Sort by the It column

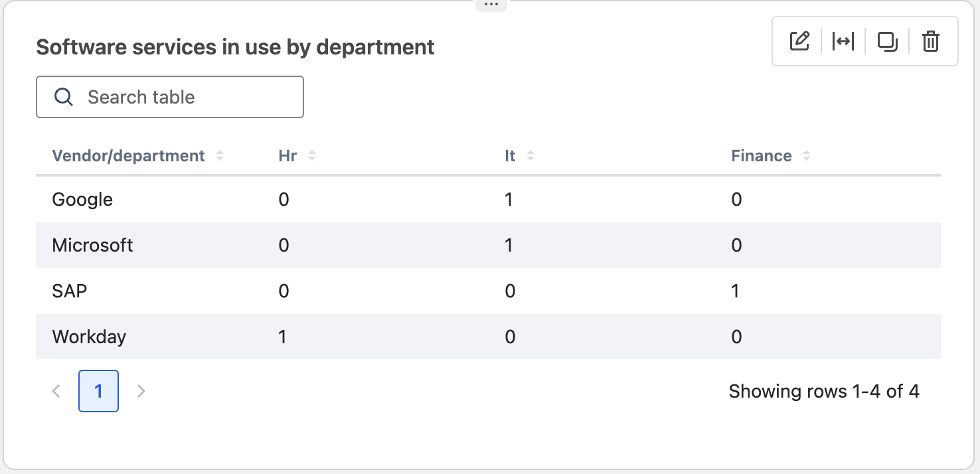coord(519,156)
